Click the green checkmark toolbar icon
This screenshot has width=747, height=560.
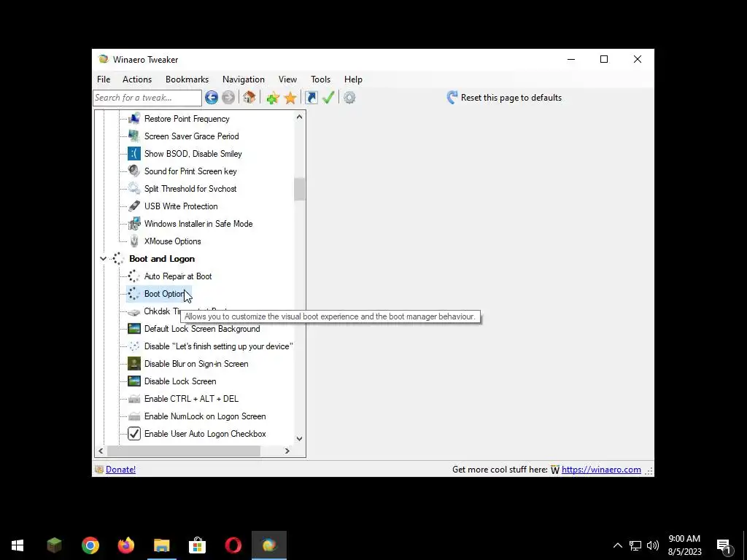tap(328, 98)
